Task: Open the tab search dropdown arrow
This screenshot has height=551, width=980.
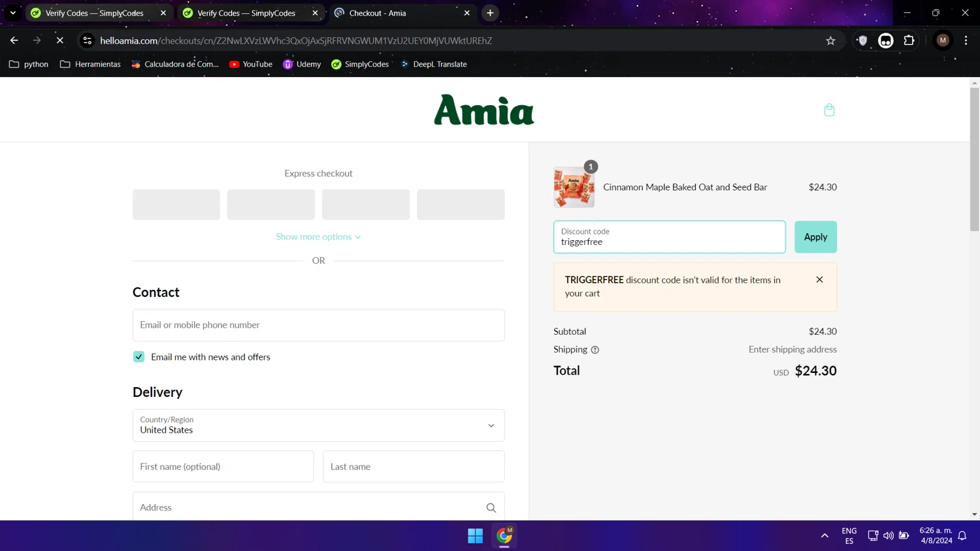Action: [x=12, y=13]
